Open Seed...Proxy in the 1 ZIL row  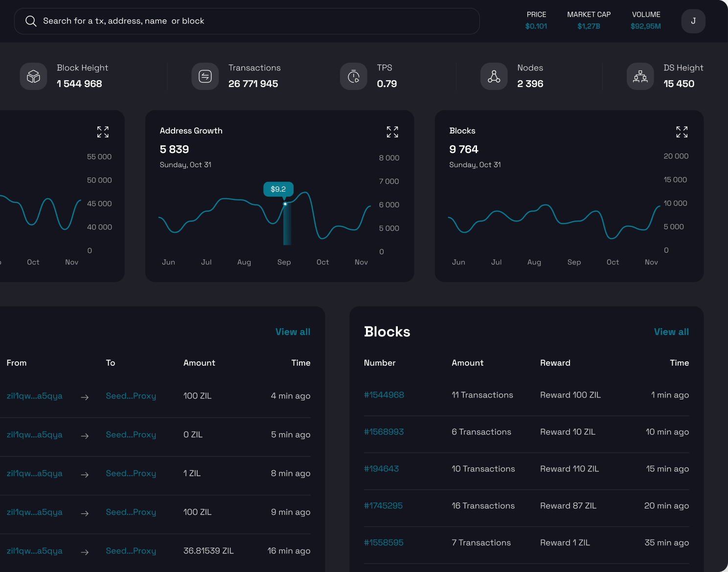click(131, 473)
